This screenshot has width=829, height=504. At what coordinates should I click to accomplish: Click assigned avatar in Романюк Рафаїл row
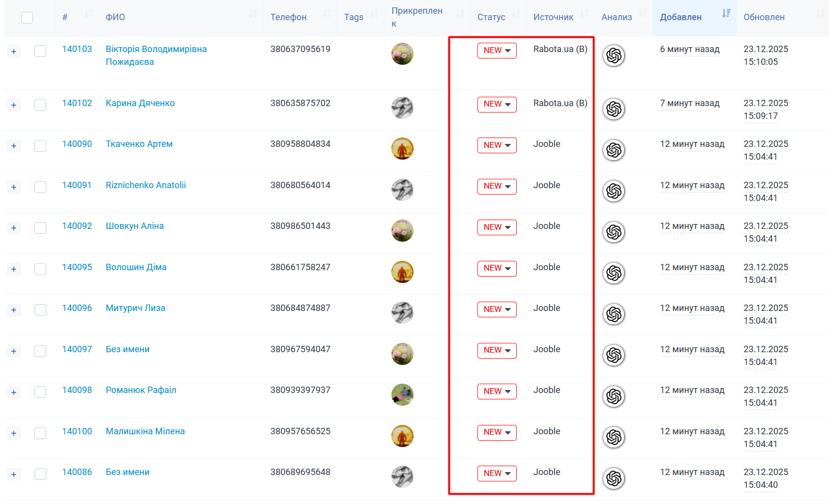[402, 395]
